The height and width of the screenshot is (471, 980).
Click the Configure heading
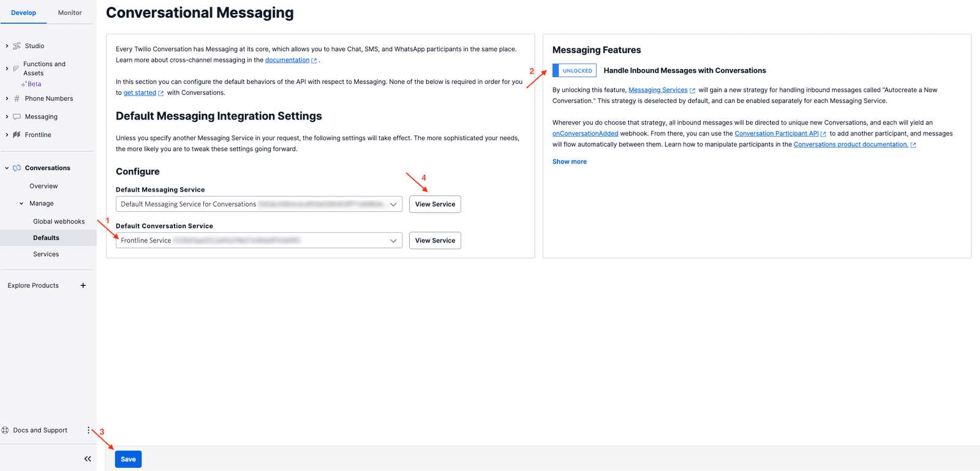click(138, 171)
